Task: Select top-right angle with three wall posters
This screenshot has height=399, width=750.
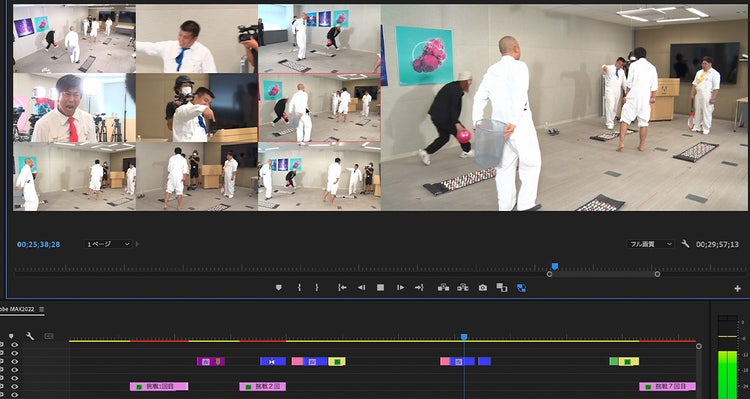Action: click(320, 39)
